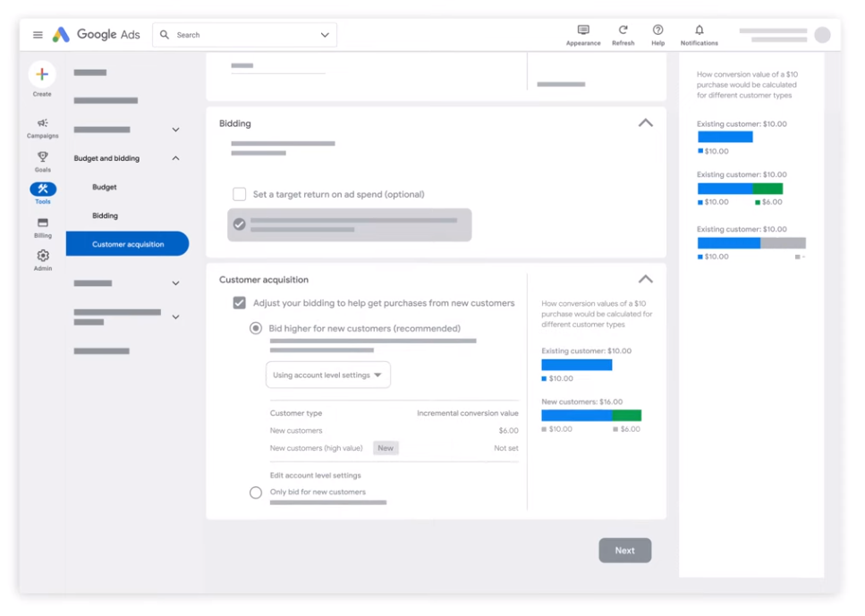Select Bid higher for new customers option
The height and width of the screenshot is (616, 865).
click(256, 328)
